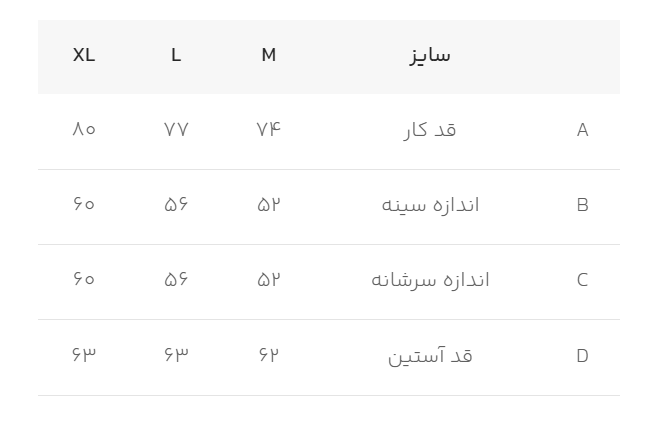The image size is (663, 433).
Task: Select the قد کار row title
Action: click(x=430, y=130)
